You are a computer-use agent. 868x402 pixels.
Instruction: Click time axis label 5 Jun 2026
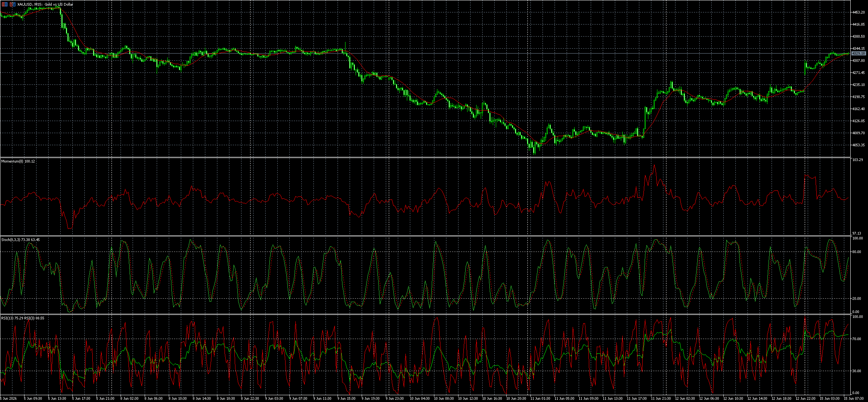pos(8,398)
